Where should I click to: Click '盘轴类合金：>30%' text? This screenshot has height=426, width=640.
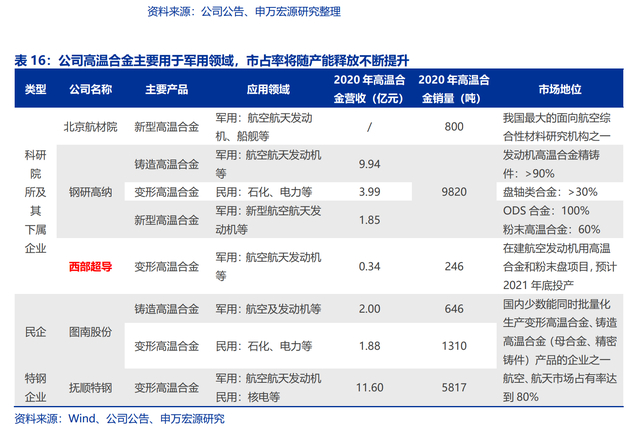point(550,192)
